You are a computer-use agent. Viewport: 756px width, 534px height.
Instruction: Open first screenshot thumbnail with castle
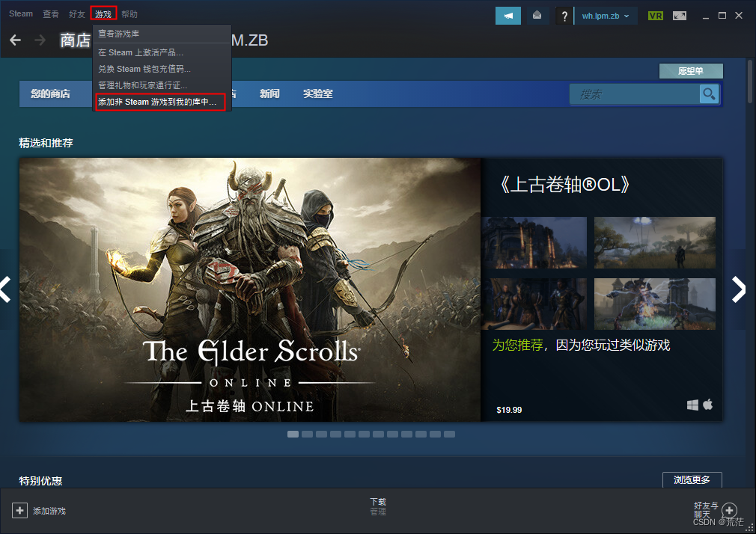[x=534, y=242]
